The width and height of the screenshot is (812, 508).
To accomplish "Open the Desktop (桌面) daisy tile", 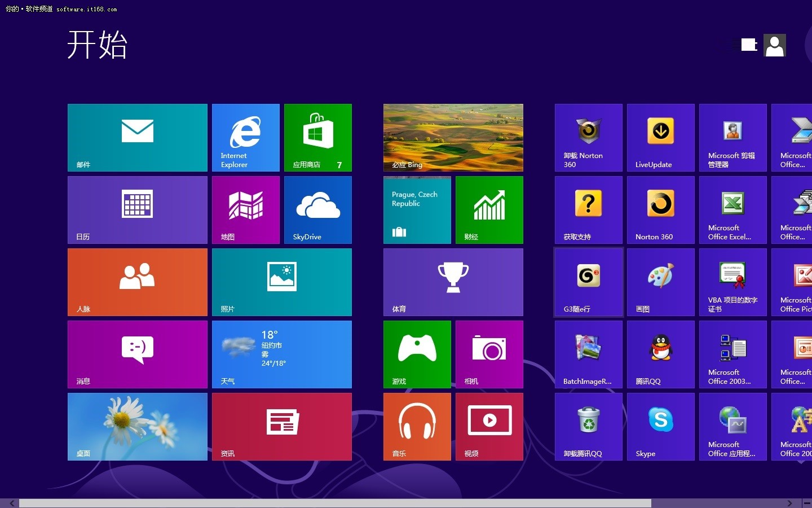I will coord(138,427).
